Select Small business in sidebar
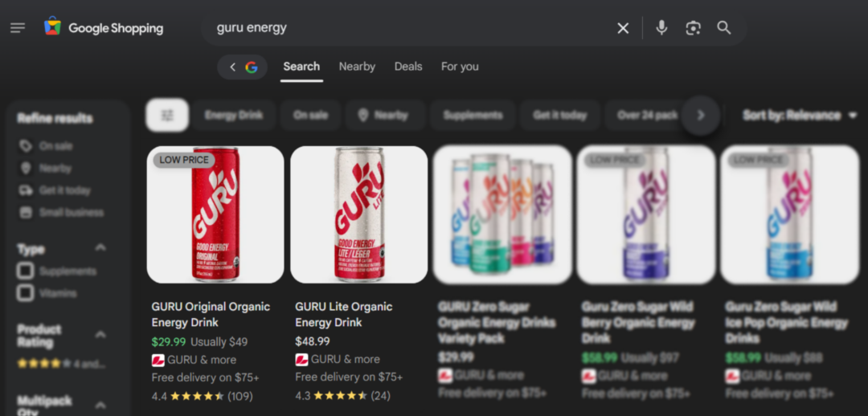 tap(61, 213)
